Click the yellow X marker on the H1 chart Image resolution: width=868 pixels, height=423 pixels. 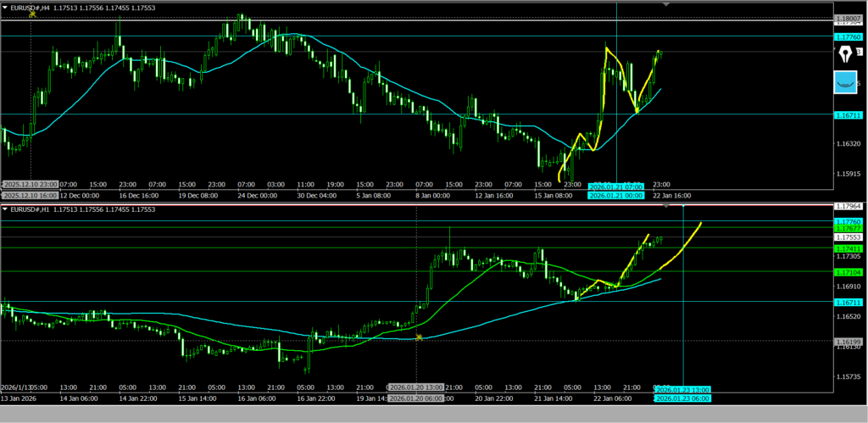pyautogui.click(x=419, y=337)
